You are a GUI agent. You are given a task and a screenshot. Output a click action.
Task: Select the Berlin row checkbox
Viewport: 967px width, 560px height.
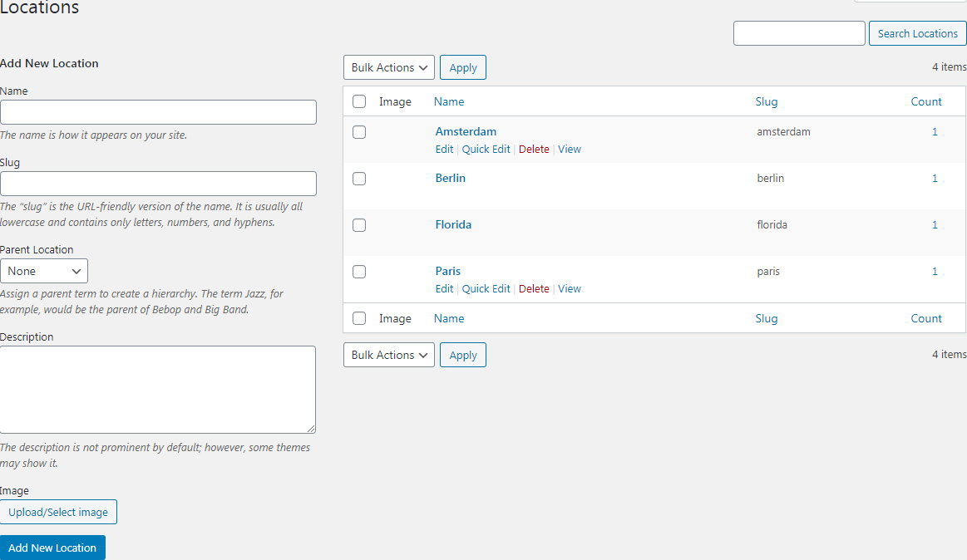click(359, 179)
